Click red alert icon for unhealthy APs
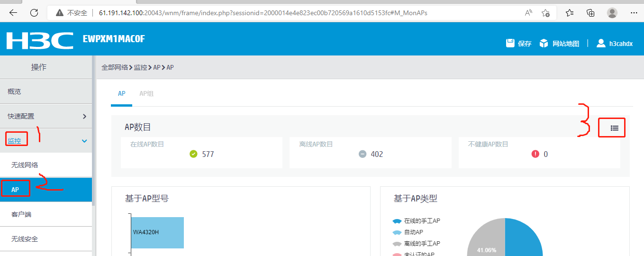 [x=535, y=154]
